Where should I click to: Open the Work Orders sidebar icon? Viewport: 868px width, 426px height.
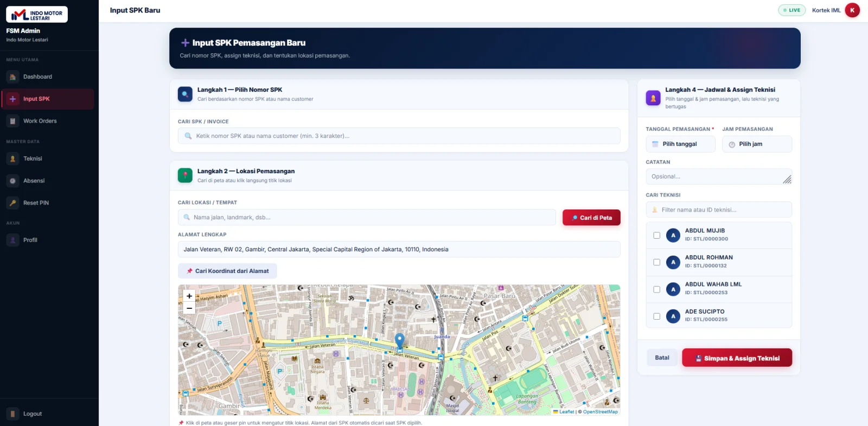pyautogui.click(x=12, y=121)
